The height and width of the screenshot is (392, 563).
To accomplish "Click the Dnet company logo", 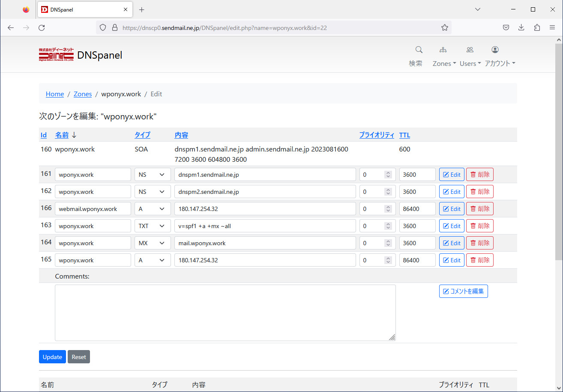I will [x=56, y=55].
